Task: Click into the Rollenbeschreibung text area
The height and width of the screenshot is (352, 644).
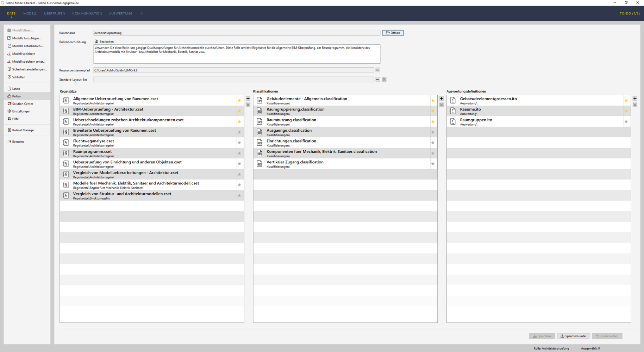Action: [237, 54]
